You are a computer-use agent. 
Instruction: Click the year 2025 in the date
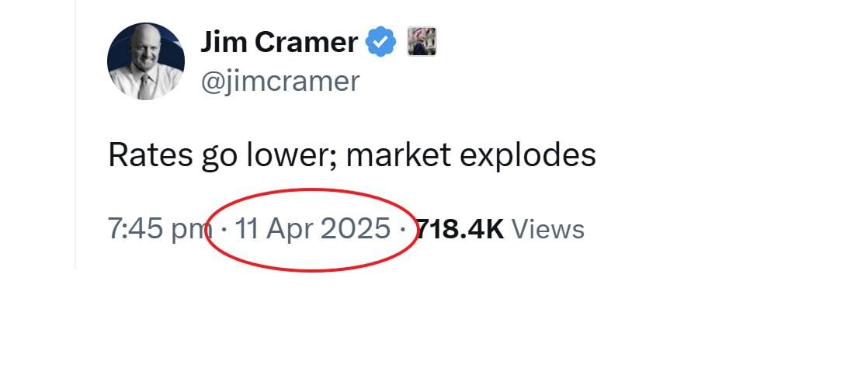coord(356,228)
